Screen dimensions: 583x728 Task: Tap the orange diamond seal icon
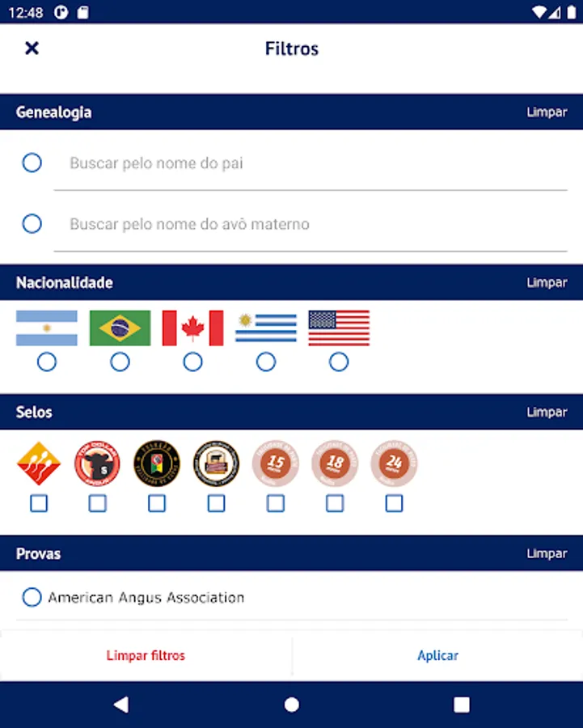coord(38,463)
